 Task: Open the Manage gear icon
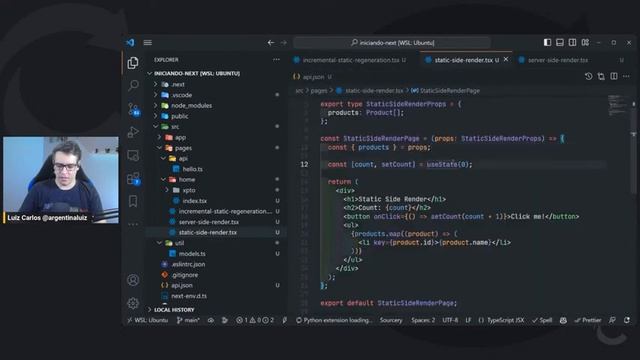tap(133, 303)
